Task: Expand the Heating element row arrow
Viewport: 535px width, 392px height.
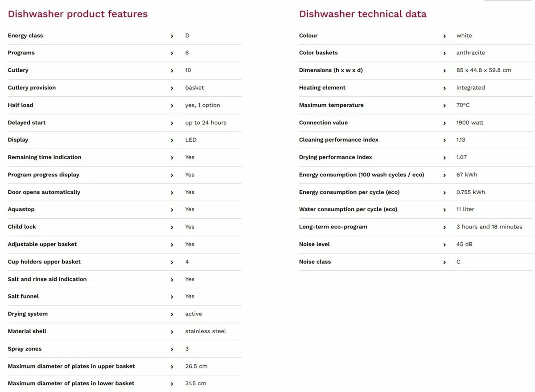Action: (444, 88)
